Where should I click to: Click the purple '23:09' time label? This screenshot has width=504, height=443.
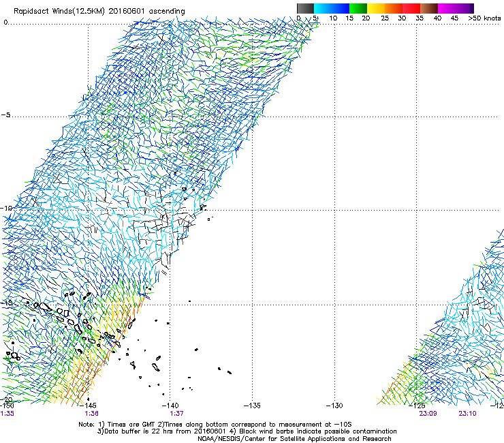point(428,414)
